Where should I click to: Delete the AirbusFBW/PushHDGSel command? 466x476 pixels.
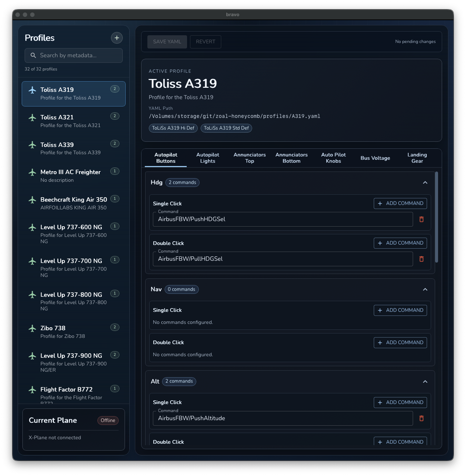(422, 219)
